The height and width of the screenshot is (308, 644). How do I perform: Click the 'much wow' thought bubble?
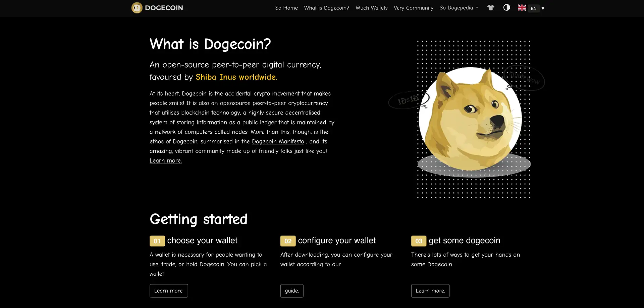click(525, 78)
